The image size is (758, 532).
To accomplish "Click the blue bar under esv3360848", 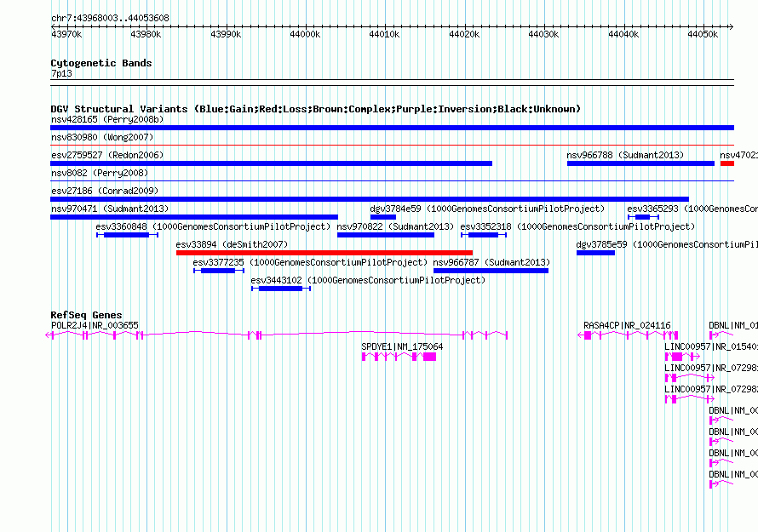I will tap(127, 235).
